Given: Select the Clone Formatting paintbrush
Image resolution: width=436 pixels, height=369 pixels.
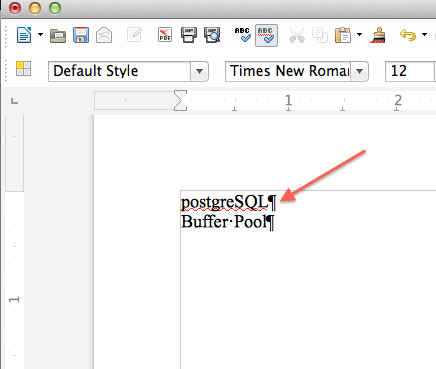Looking at the screenshot, I should (378, 35).
